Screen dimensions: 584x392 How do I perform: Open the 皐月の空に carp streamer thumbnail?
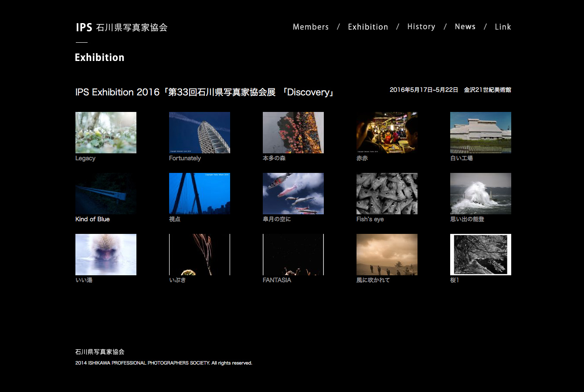coord(293,193)
